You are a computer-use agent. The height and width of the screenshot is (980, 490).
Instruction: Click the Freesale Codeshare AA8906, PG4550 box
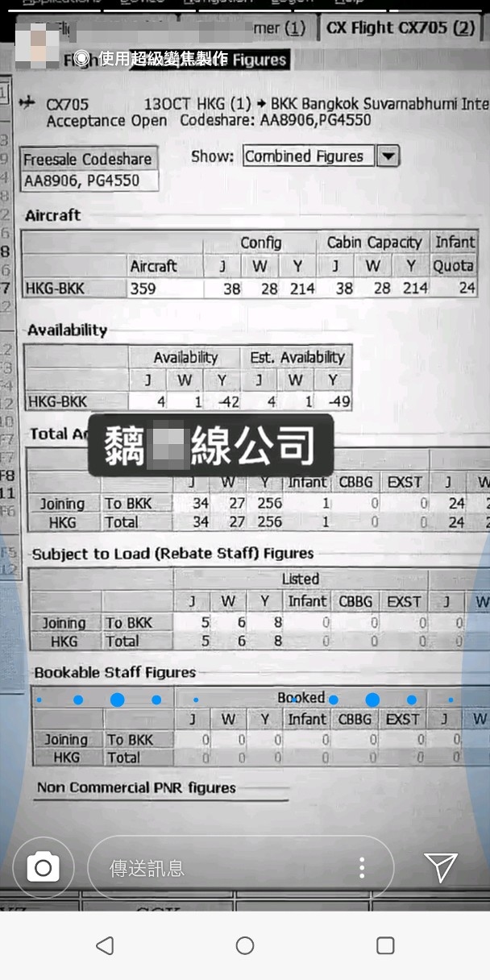[x=89, y=170]
